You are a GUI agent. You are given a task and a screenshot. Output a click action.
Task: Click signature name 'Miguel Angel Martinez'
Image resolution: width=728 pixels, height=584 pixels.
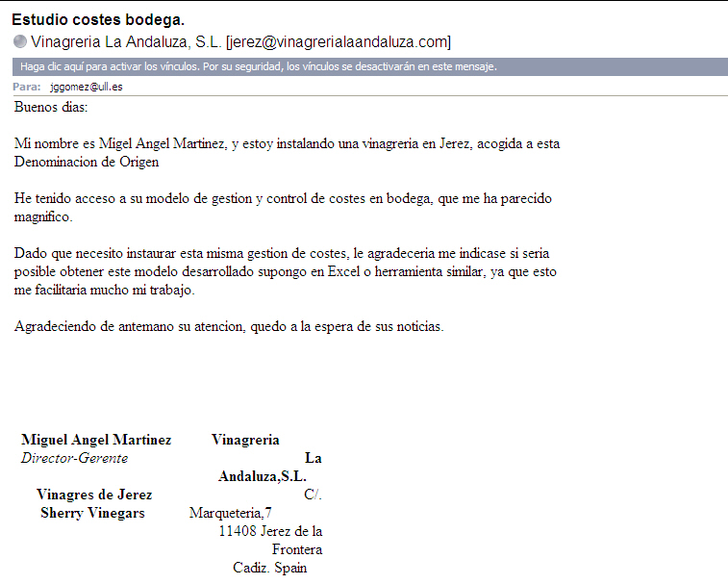click(96, 440)
